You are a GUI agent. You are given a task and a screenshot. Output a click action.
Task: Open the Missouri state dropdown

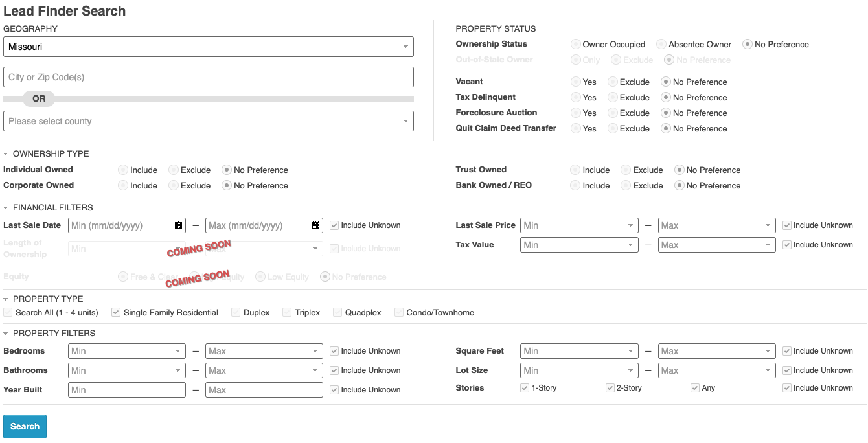click(x=209, y=47)
